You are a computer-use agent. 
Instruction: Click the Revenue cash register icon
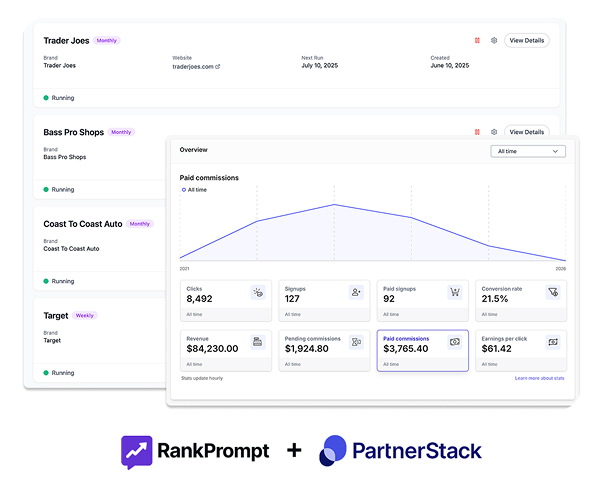coord(258,342)
